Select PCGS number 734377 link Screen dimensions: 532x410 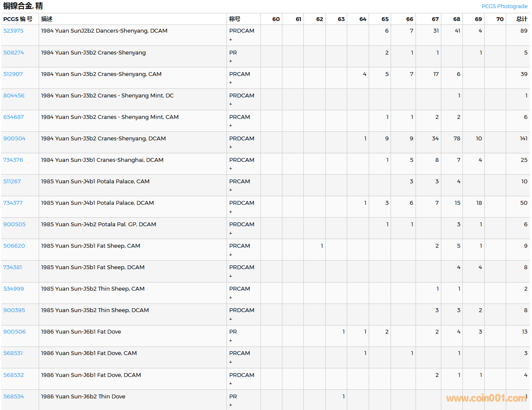click(x=13, y=203)
